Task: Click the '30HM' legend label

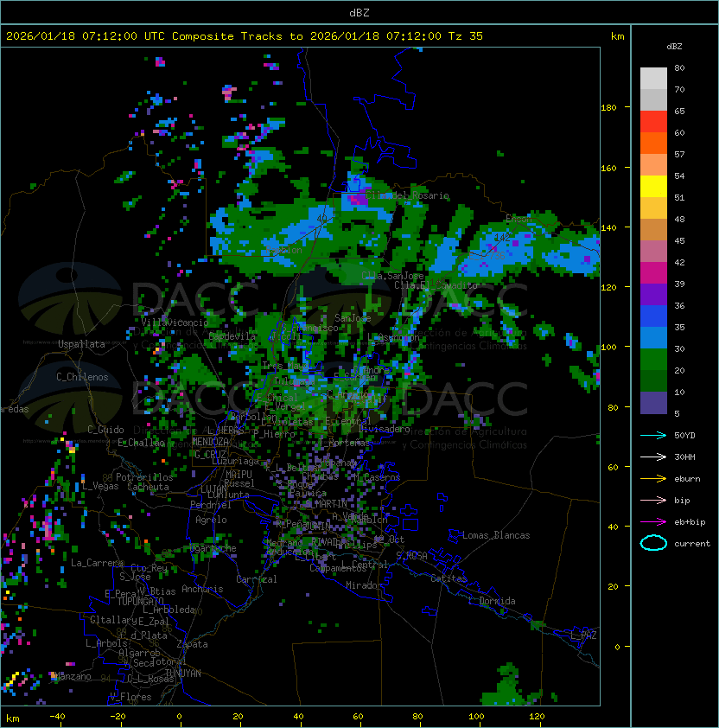Action: 684,457
